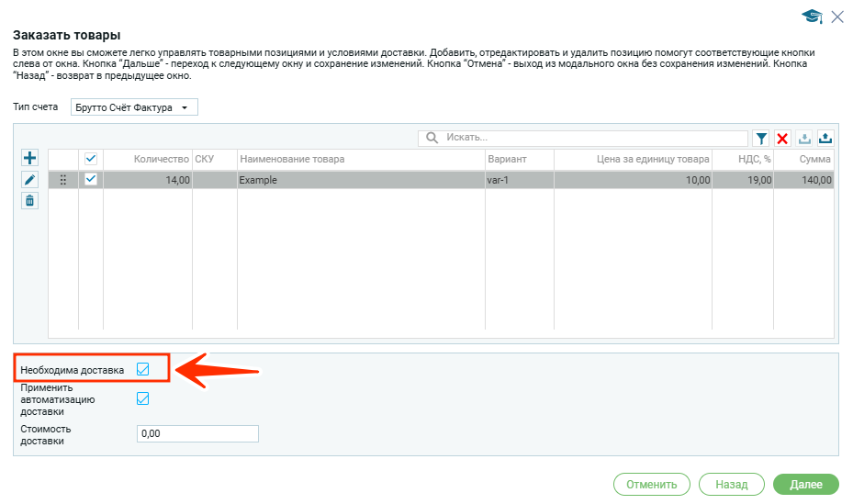Toggle the 'Необходима доставка' checkbox
Screen dimensions: 853x504
pos(142,369)
